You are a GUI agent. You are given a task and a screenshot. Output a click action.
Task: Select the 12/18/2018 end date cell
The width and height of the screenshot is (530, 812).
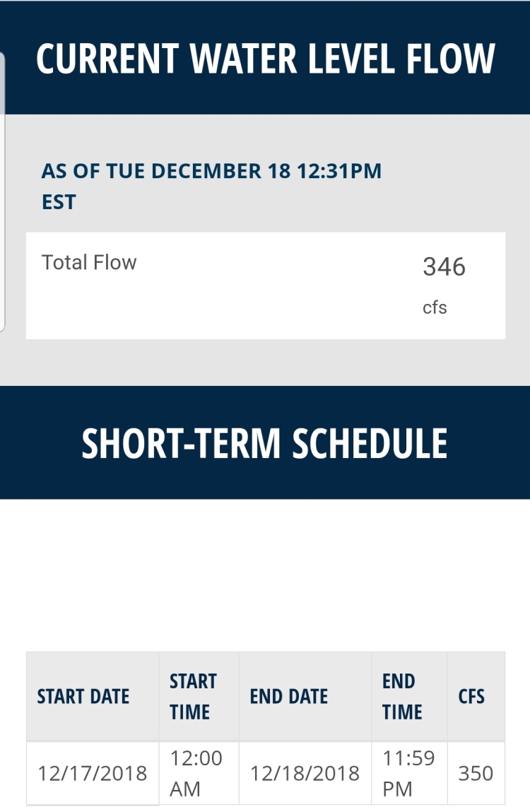[305, 773]
